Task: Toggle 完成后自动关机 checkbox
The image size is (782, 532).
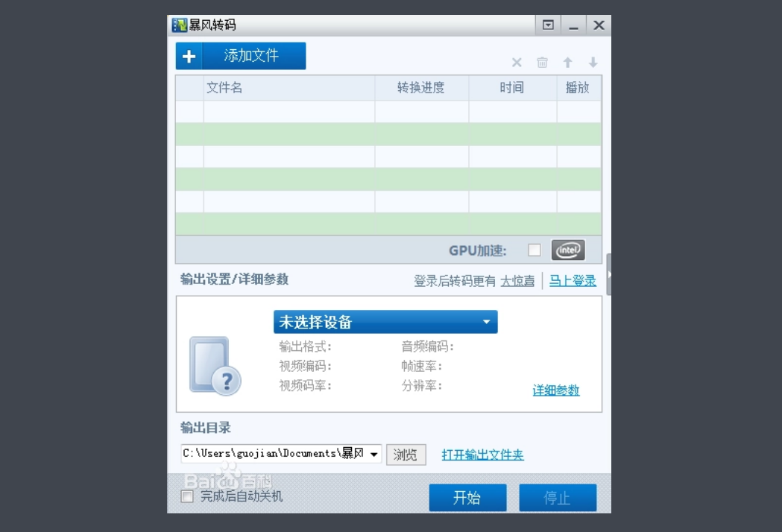Action: pos(187,496)
